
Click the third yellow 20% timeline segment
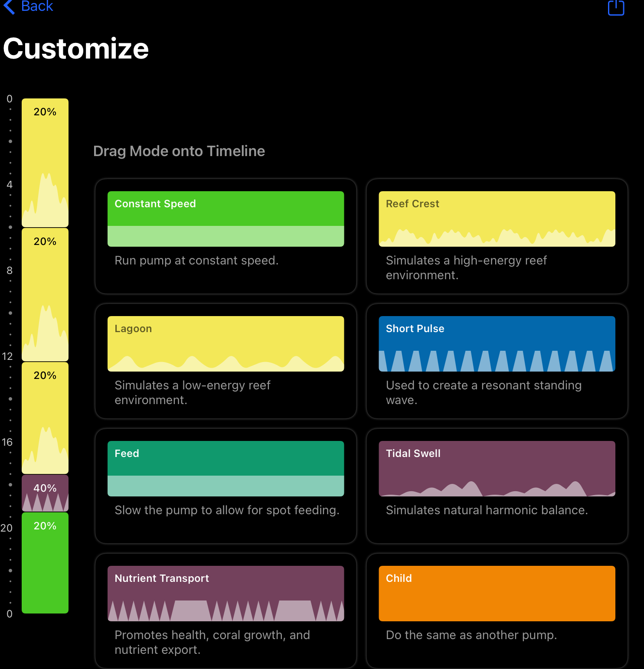45,418
